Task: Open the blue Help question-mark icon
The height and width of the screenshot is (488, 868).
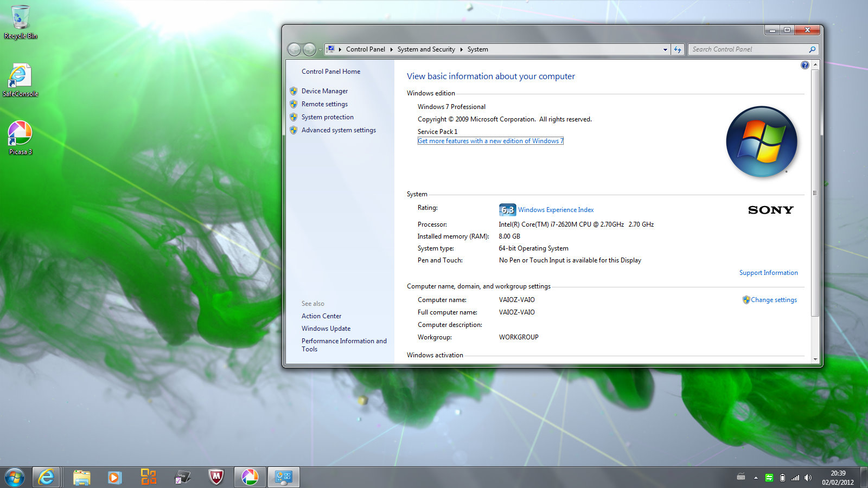Action: 805,65
